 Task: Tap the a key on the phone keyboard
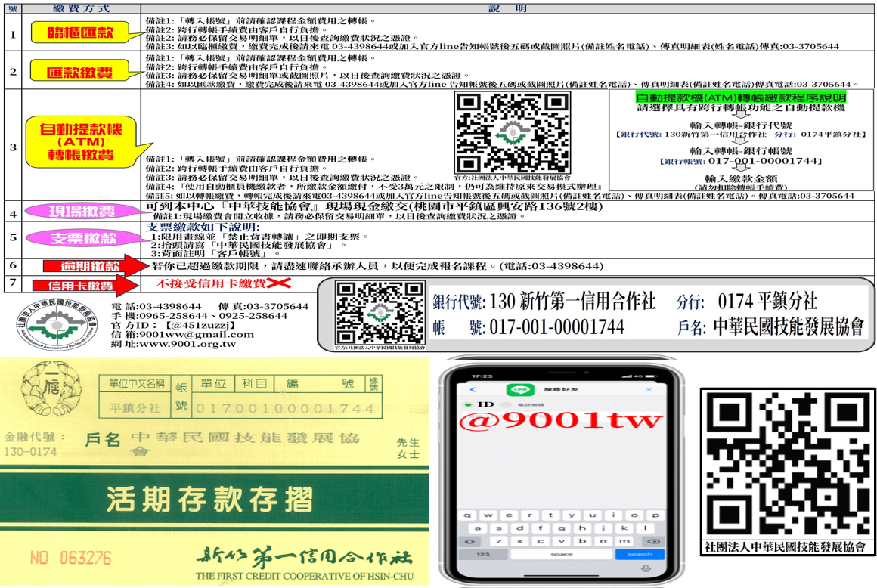[x=477, y=528]
